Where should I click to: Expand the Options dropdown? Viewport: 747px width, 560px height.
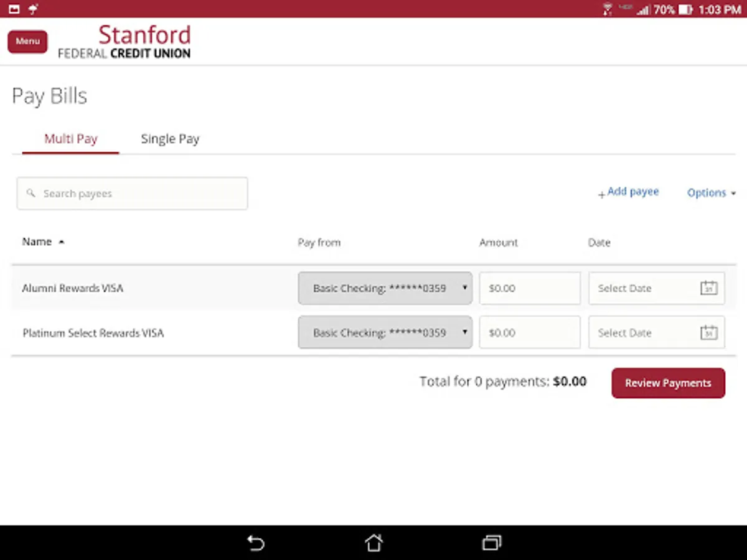[712, 193]
